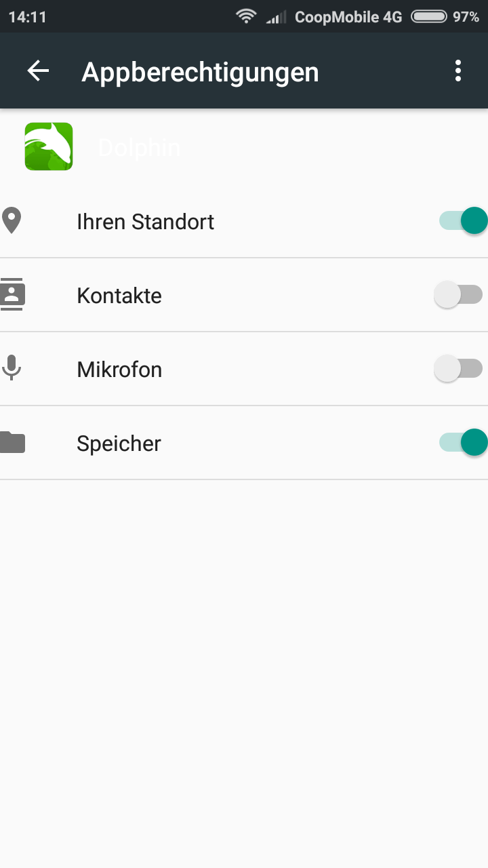Tap the Speicher label text

pyautogui.click(x=119, y=443)
